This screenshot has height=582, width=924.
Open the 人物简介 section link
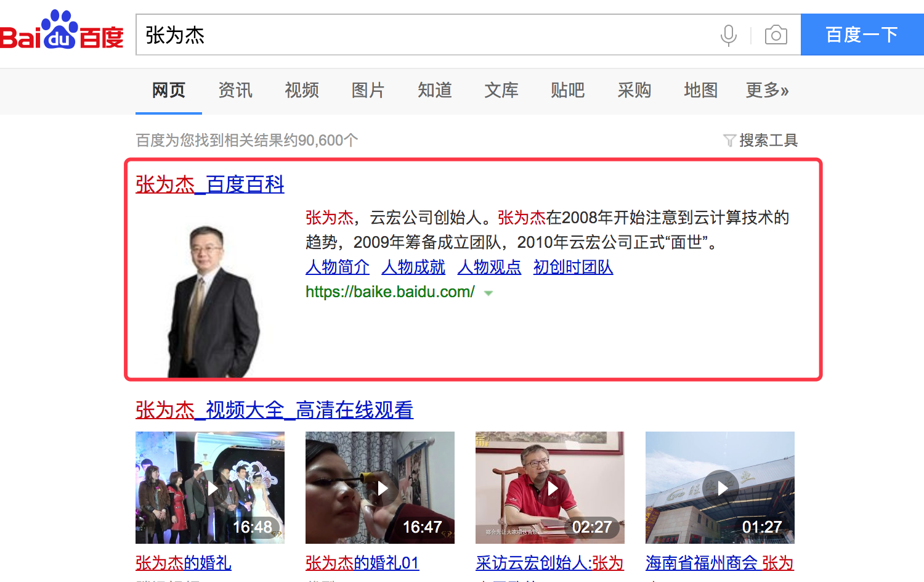click(x=338, y=267)
